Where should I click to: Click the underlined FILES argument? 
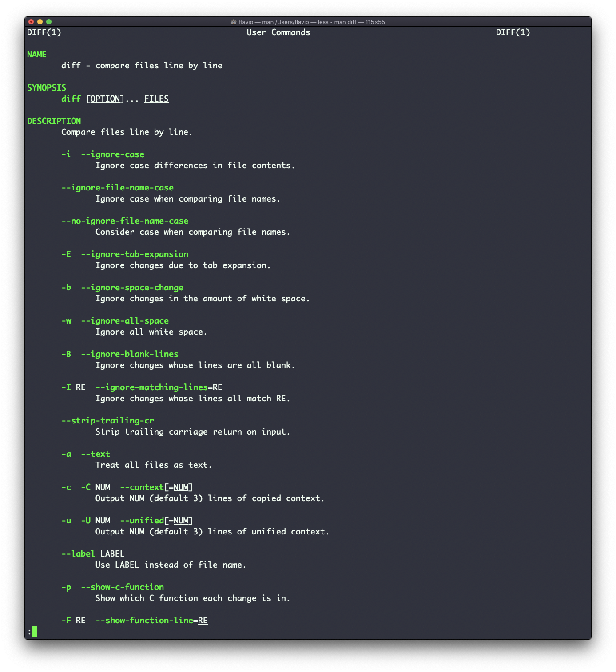156,99
